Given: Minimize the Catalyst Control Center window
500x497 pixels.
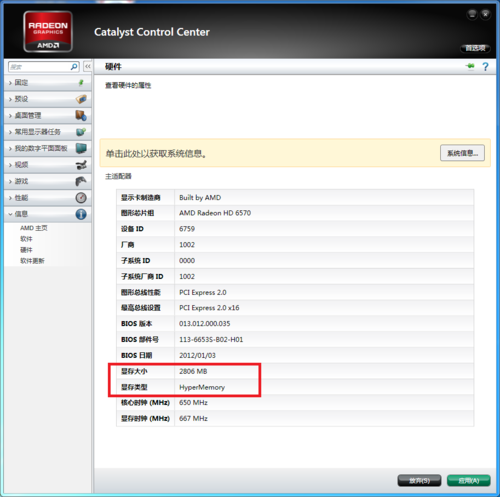Looking at the screenshot, I should point(472,14).
